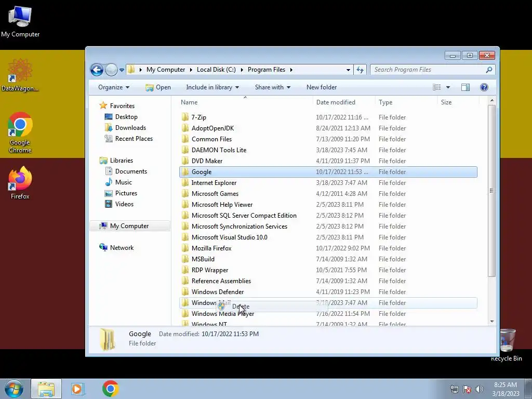The width and height of the screenshot is (532, 399).
Task: Select the DVD Maker folder
Action: coord(207,161)
